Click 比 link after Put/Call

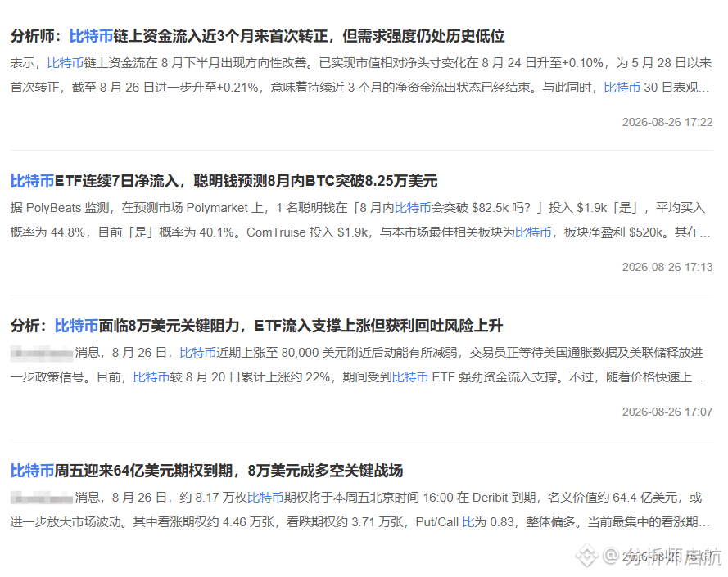click(x=468, y=521)
